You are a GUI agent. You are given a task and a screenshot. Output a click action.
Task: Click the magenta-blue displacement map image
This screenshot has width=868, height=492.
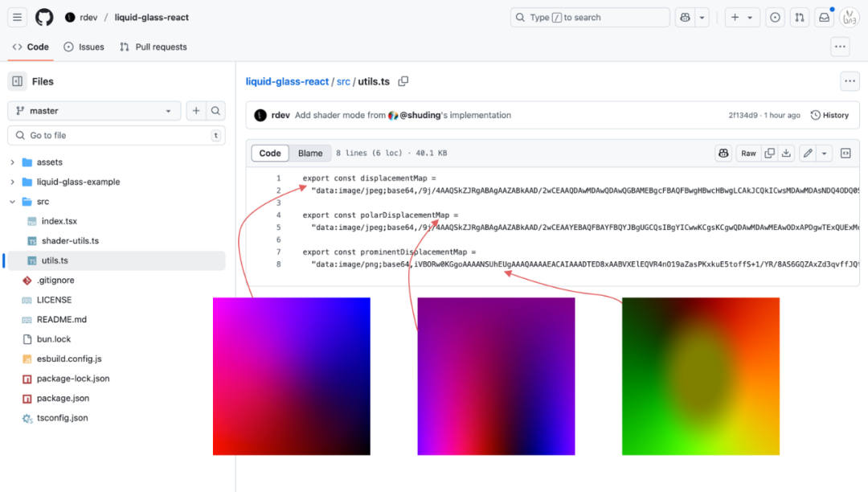point(292,376)
